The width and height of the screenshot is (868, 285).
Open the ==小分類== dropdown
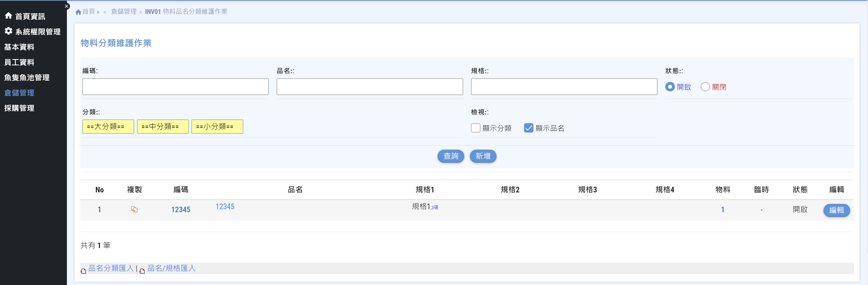click(217, 127)
